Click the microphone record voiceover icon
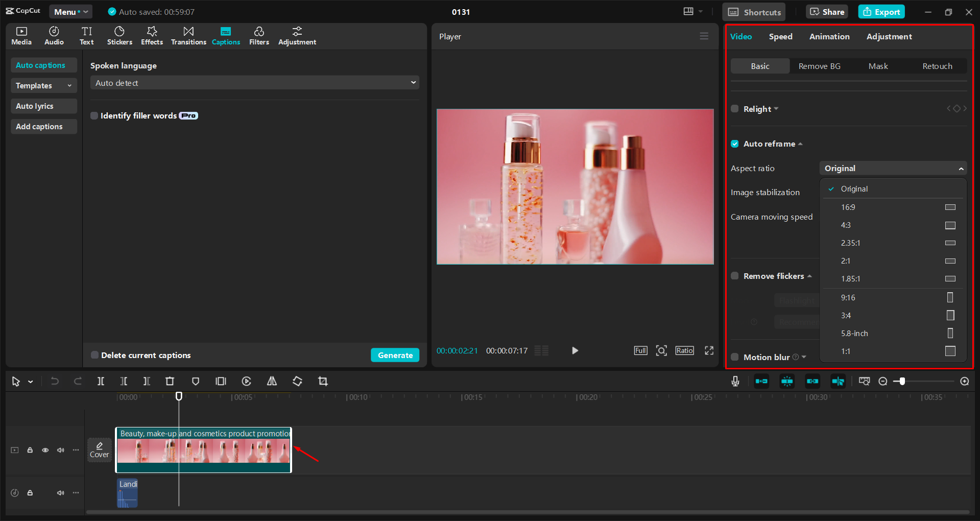Screen dimensions: 980x521 [735, 381]
